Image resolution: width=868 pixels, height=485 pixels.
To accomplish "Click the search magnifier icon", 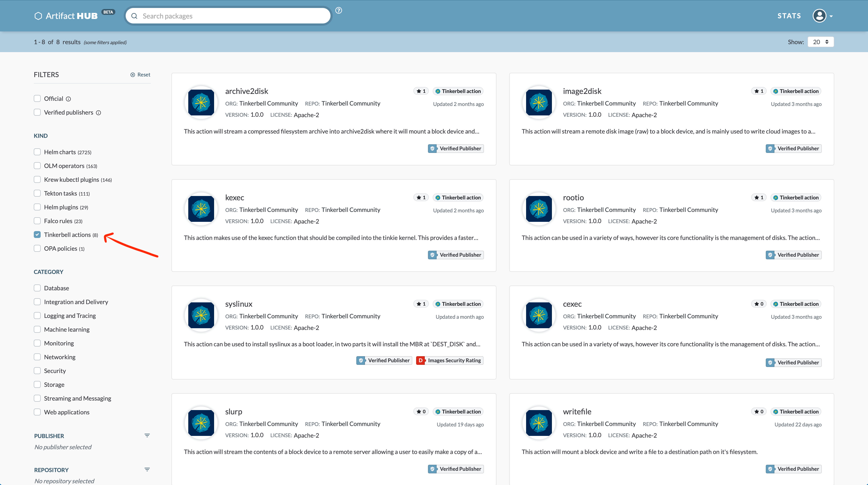I will click(135, 16).
